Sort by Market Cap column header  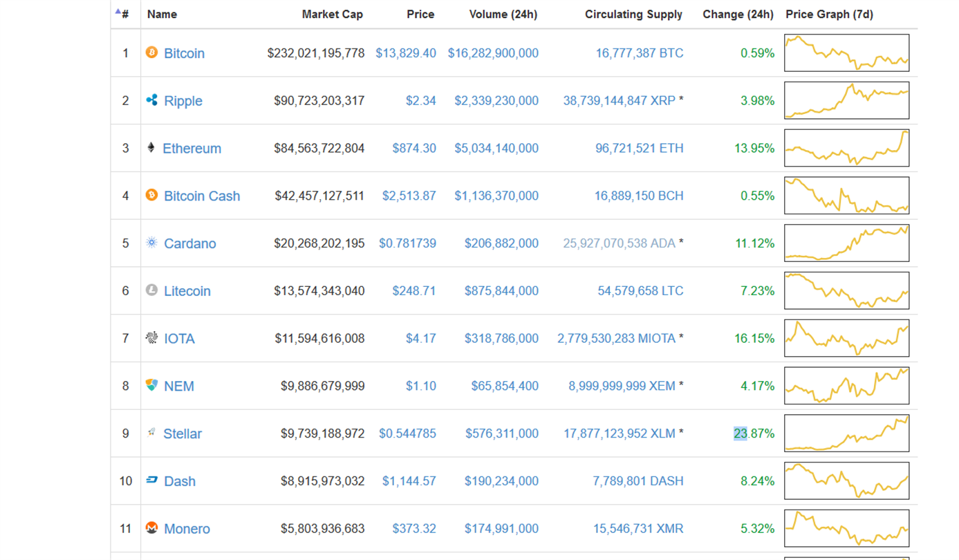click(x=332, y=14)
